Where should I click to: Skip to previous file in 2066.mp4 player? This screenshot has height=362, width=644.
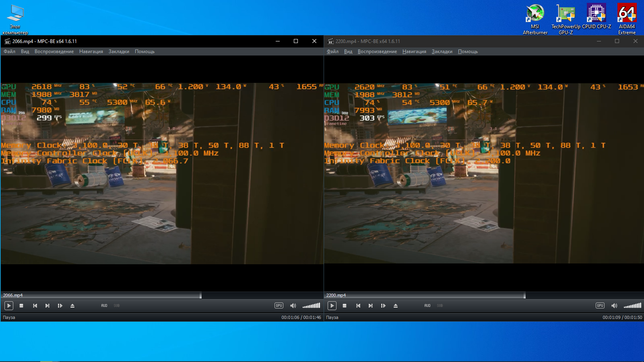point(35,306)
